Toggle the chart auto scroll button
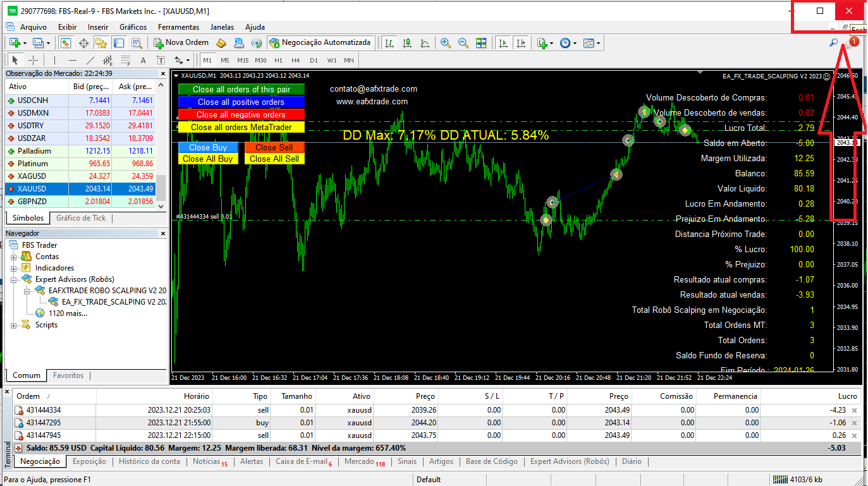The width and height of the screenshot is (868, 486). pos(503,43)
